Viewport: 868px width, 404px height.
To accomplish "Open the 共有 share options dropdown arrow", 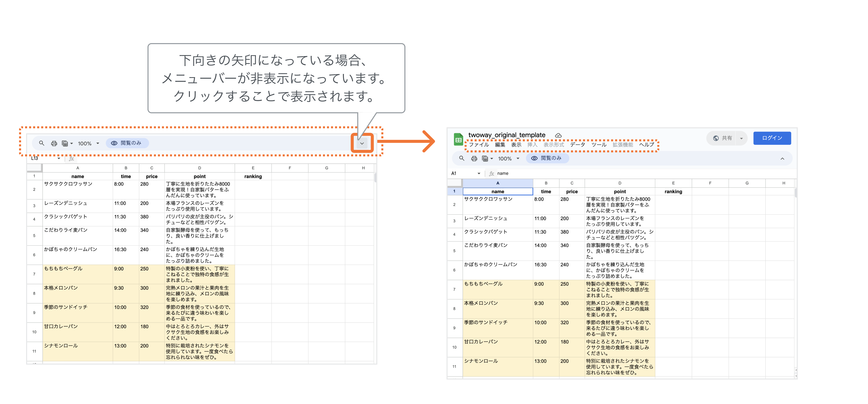I will (741, 138).
